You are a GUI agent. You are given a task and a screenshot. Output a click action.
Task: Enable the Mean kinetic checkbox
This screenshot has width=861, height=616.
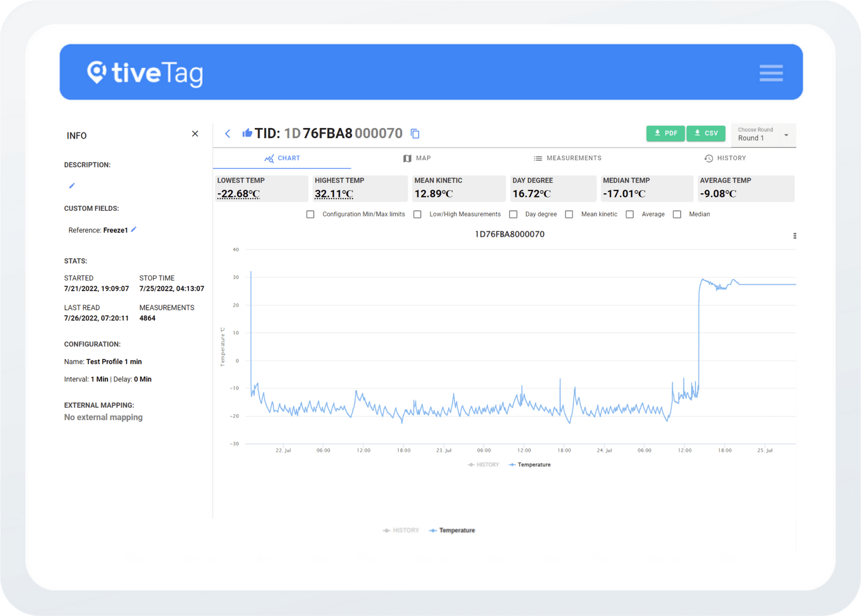569,215
